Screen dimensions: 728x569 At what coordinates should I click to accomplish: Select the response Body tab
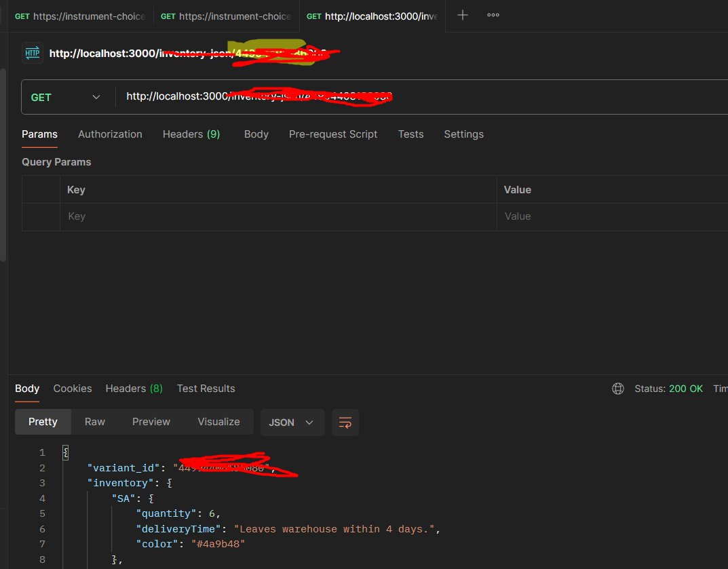27,389
